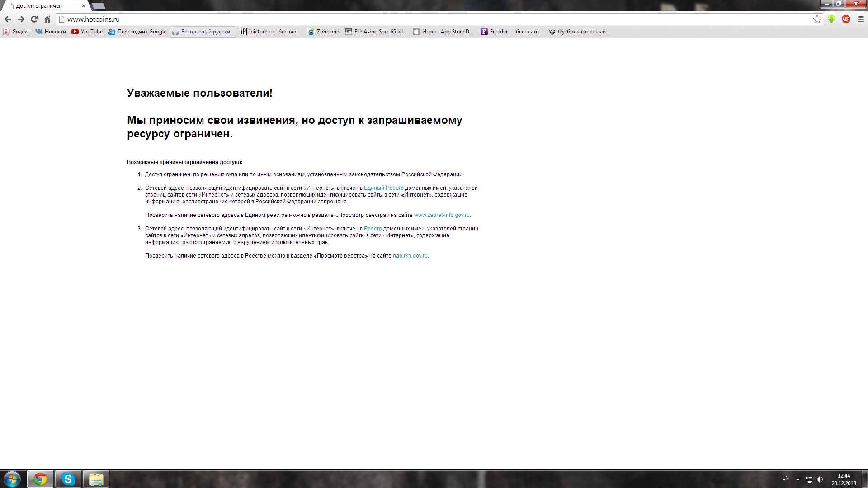
Task: Click the browser Forward arrow
Action: (21, 19)
